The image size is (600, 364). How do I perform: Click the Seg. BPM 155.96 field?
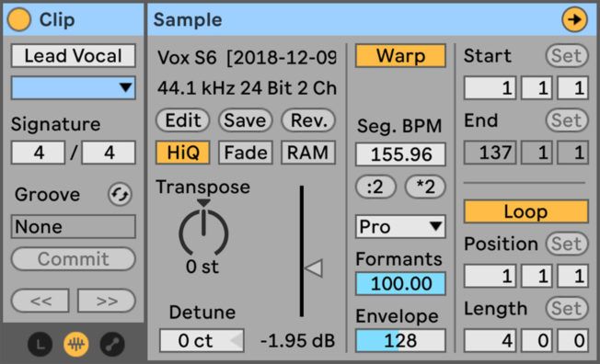point(400,154)
